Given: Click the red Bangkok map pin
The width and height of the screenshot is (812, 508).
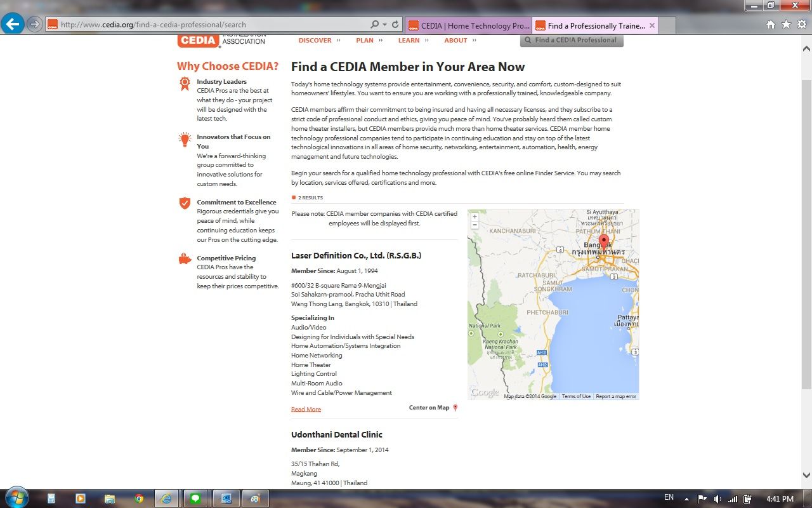Looking at the screenshot, I should 604,242.
